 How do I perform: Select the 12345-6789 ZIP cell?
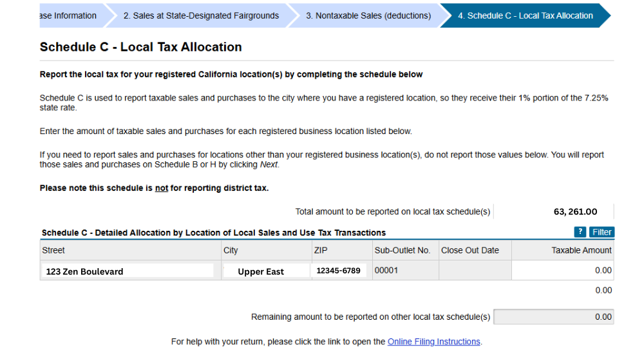pyautogui.click(x=339, y=271)
